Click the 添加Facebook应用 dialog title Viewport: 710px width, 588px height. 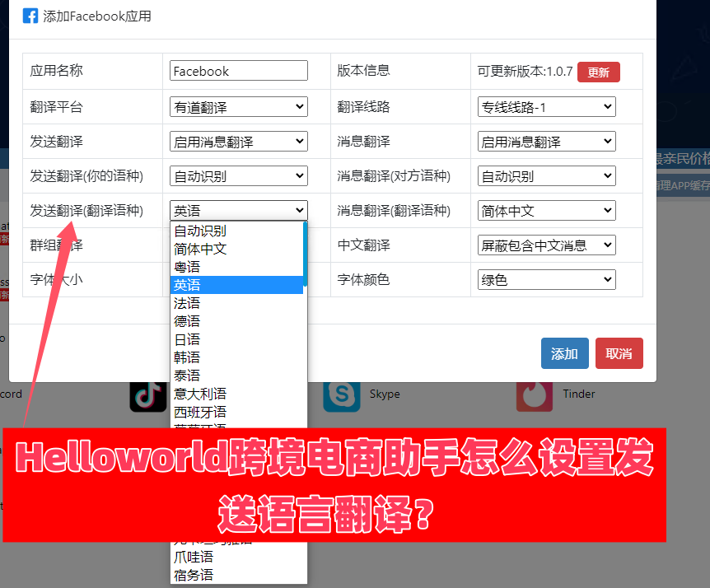97,16
